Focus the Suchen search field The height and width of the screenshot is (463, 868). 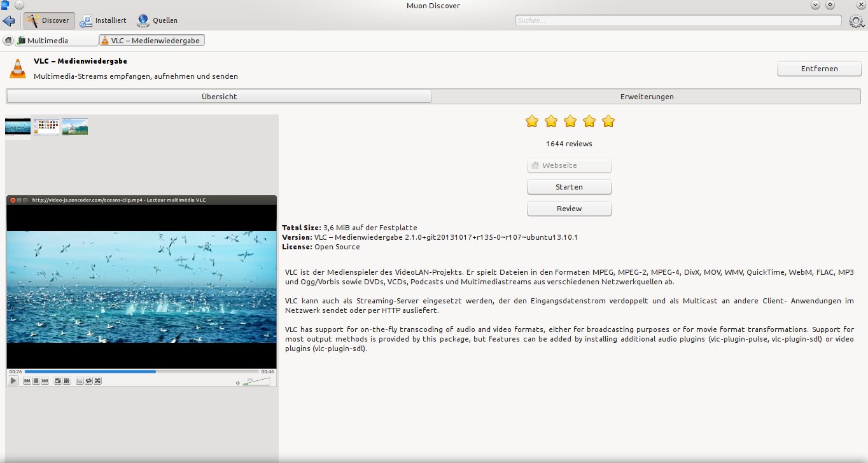pyautogui.click(x=678, y=21)
